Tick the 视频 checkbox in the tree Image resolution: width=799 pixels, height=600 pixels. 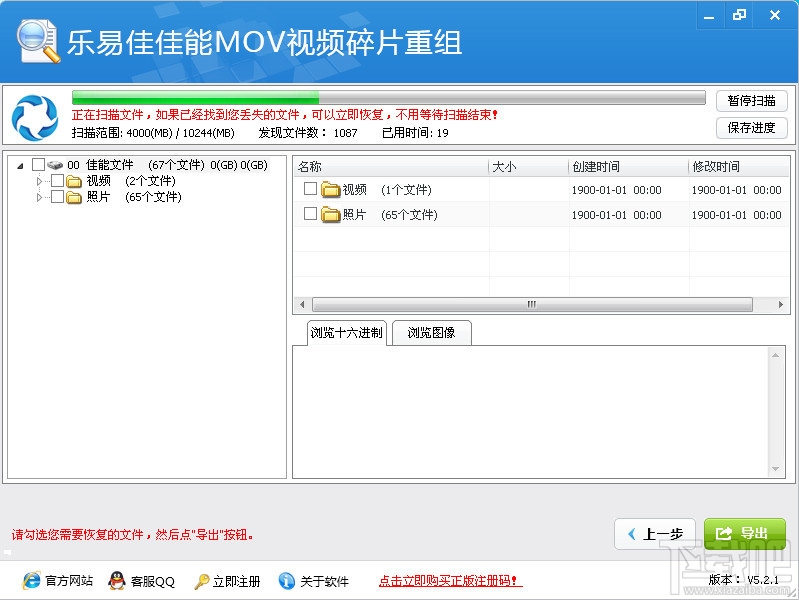tap(58, 181)
